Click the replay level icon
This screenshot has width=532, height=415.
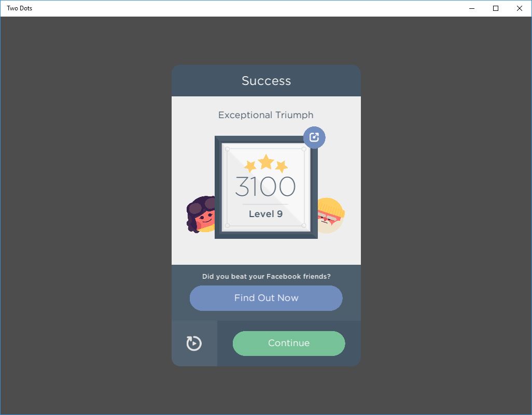pos(194,343)
